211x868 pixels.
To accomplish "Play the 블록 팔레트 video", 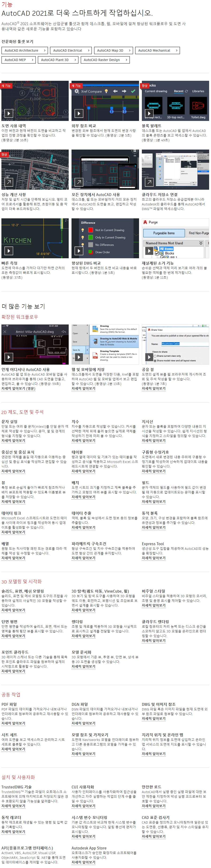I will click(x=149, y=114).
